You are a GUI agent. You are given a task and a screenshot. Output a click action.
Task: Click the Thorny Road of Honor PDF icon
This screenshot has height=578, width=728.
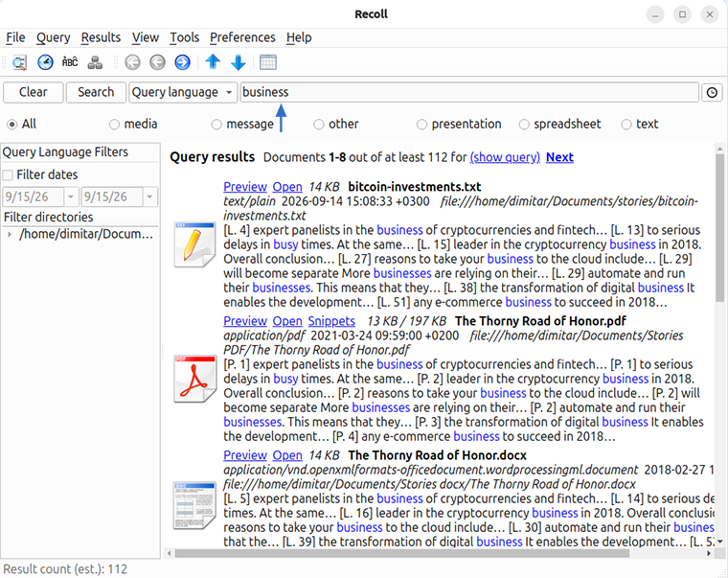pyautogui.click(x=194, y=379)
